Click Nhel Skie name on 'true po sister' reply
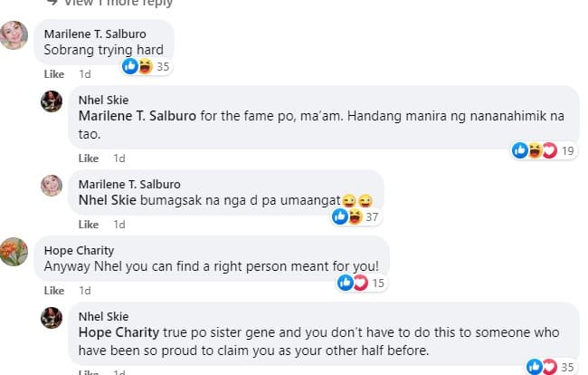This screenshot has height=375, width=588. pyautogui.click(x=103, y=316)
